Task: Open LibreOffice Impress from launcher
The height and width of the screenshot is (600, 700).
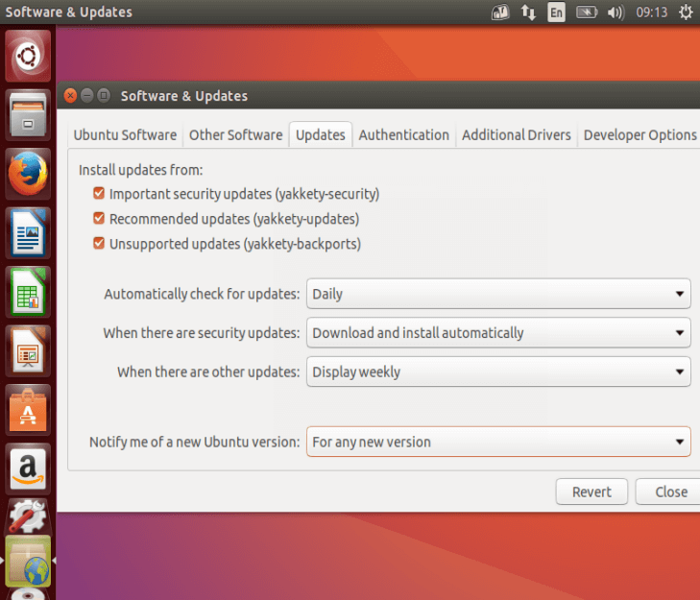Action: pos(28,351)
